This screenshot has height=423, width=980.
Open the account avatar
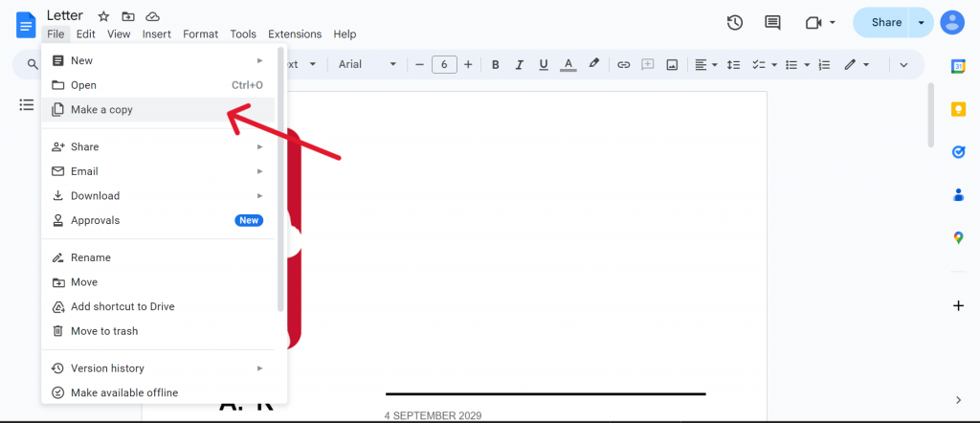(952, 23)
